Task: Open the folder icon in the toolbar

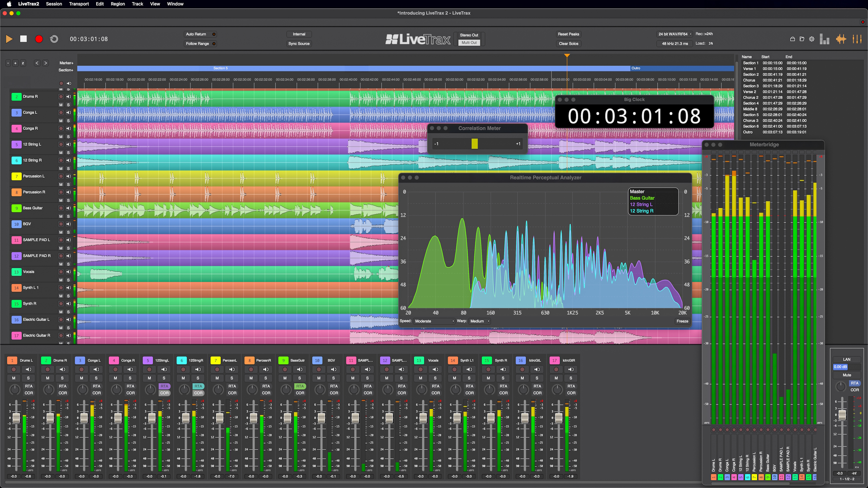Action: point(802,39)
